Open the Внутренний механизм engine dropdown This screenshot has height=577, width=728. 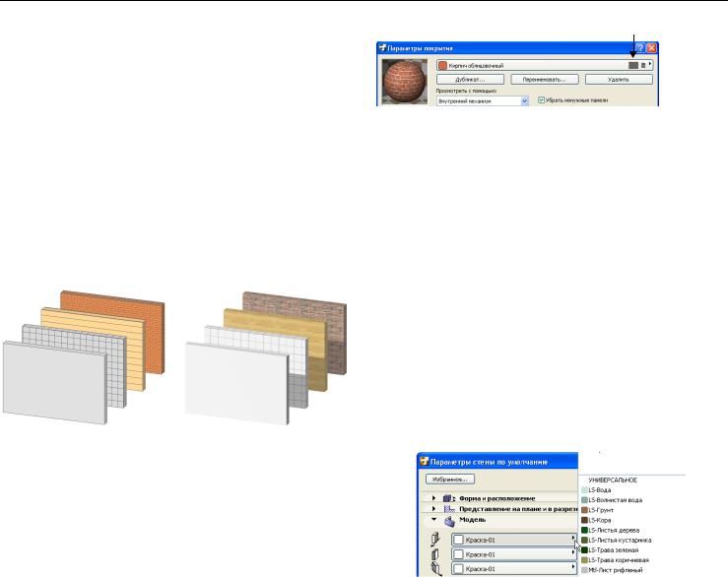click(x=483, y=100)
